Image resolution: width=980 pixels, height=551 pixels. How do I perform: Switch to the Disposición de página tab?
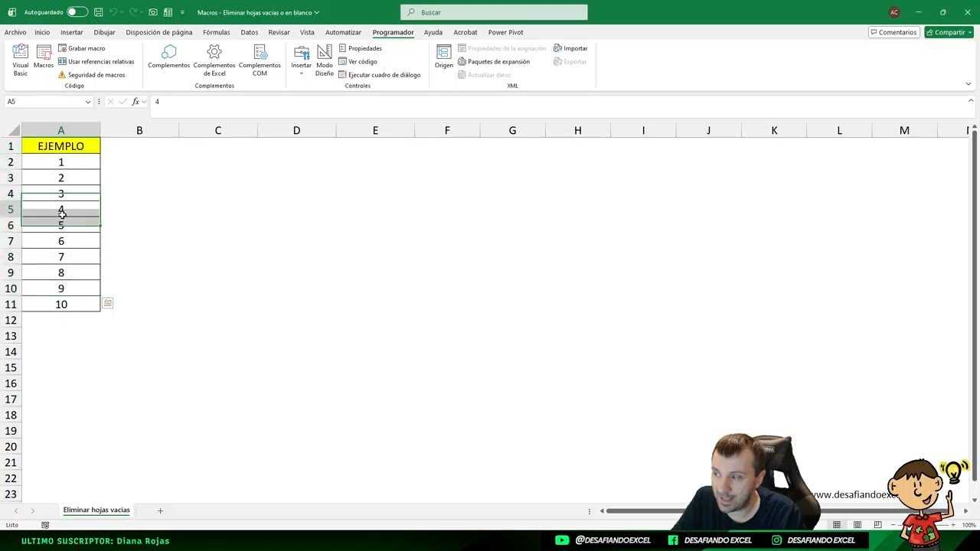click(x=159, y=32)
